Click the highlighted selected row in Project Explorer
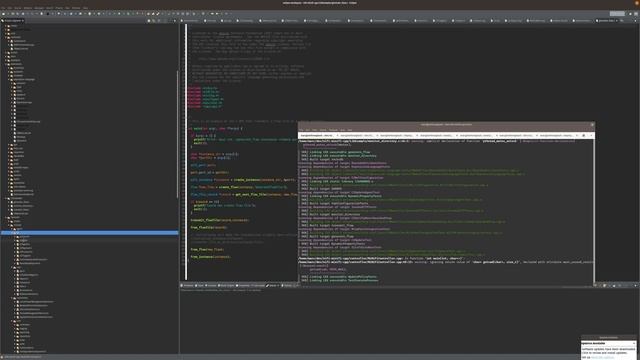Screen dimensions: 640x360 (89, 233)
